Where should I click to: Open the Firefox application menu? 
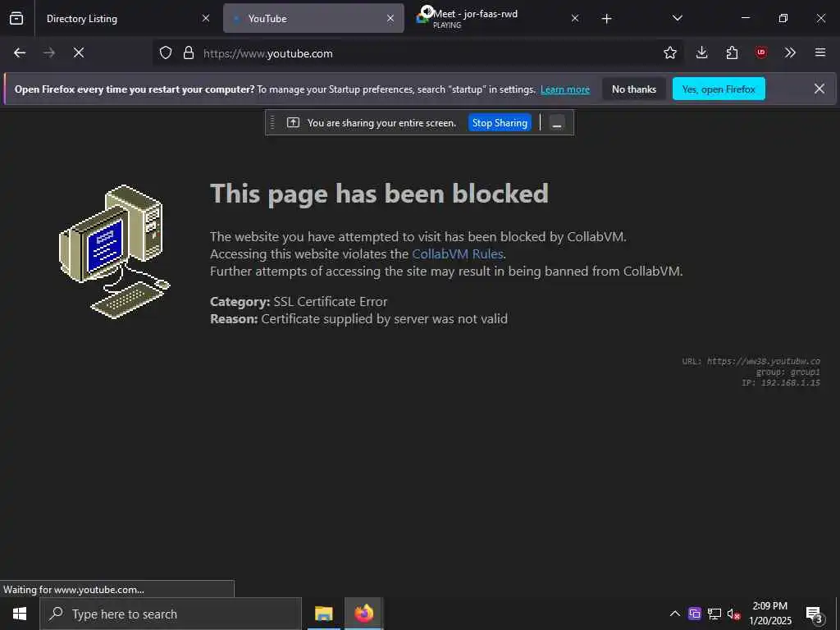click(820, 52)
